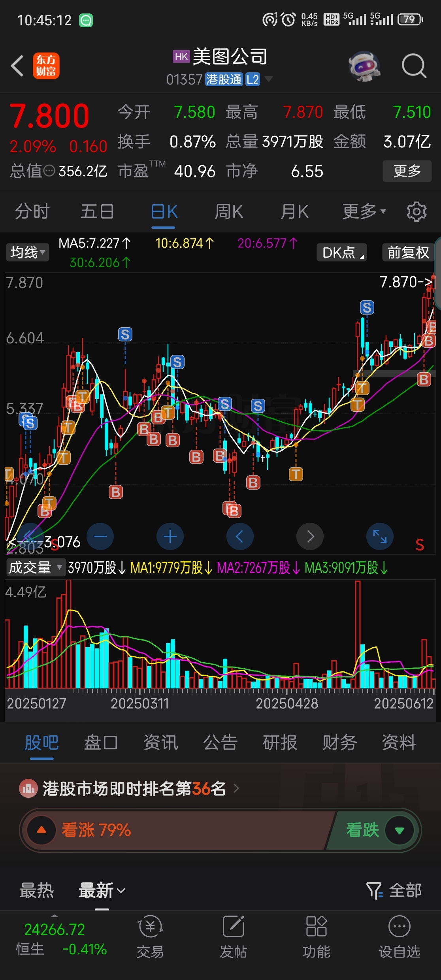Open the 发帖 post icon
441x980 pixels.
(x=233, y=937)
